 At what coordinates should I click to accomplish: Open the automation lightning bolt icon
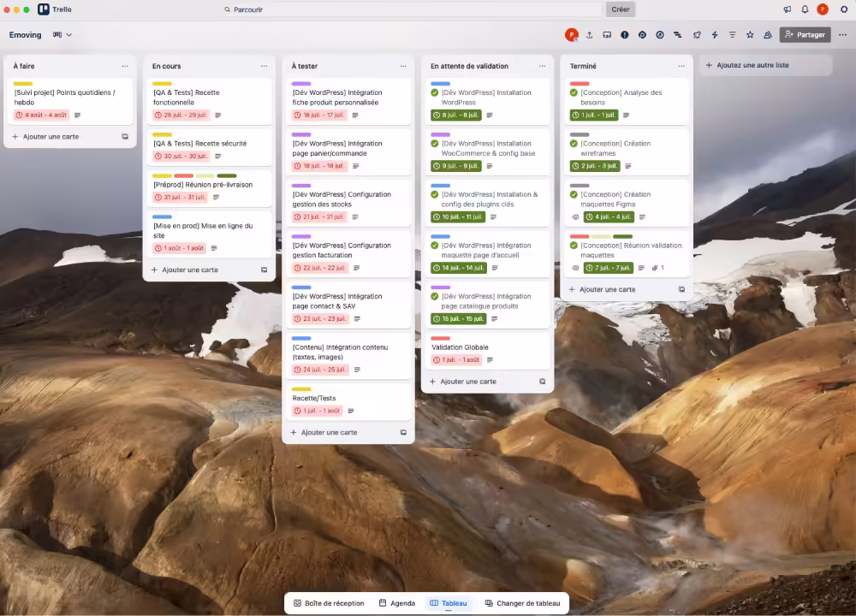coord(715,35)
